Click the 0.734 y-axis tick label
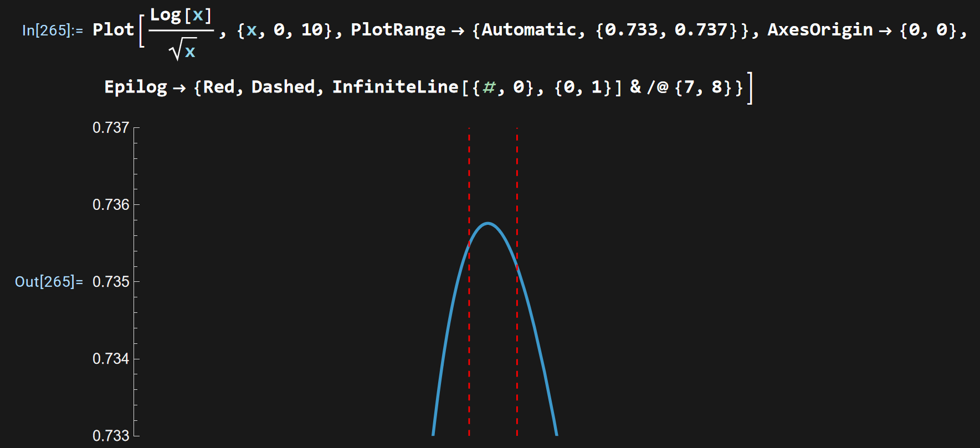 (111, 359)
